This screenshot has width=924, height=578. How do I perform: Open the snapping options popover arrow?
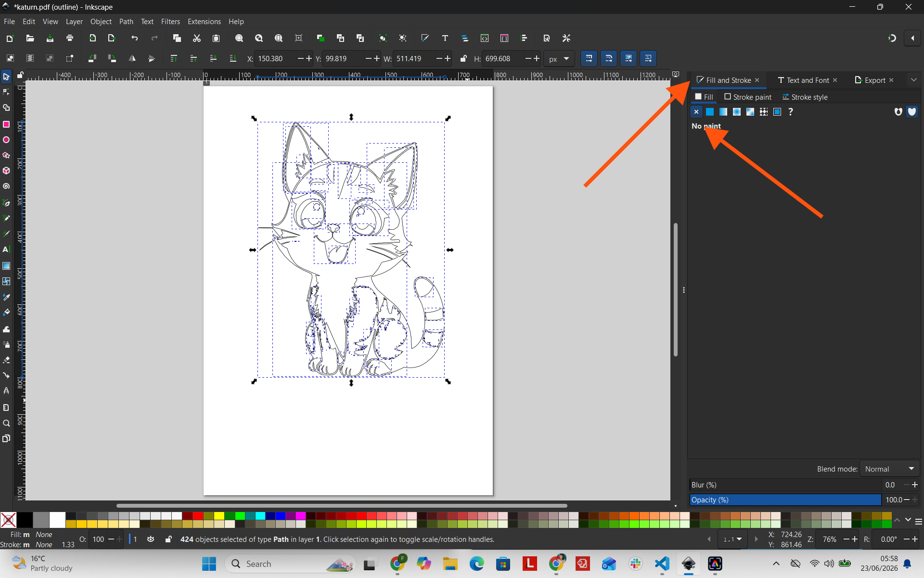(912, 38)
